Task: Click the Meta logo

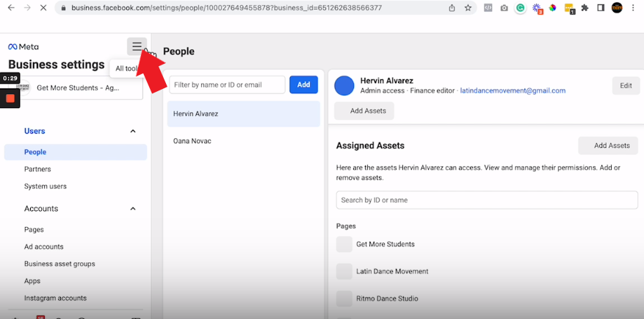Action: (23, 47)
